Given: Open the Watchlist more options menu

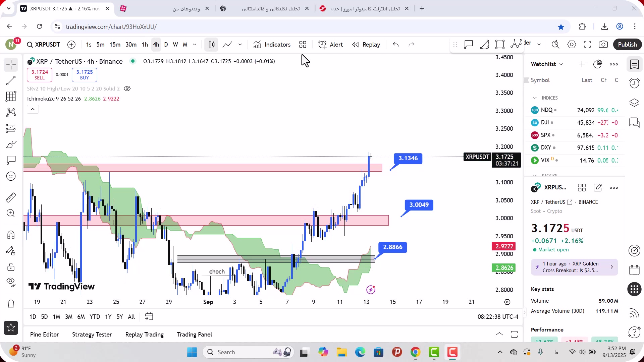Looking at the screenshot, I should [x=614, y=64].
